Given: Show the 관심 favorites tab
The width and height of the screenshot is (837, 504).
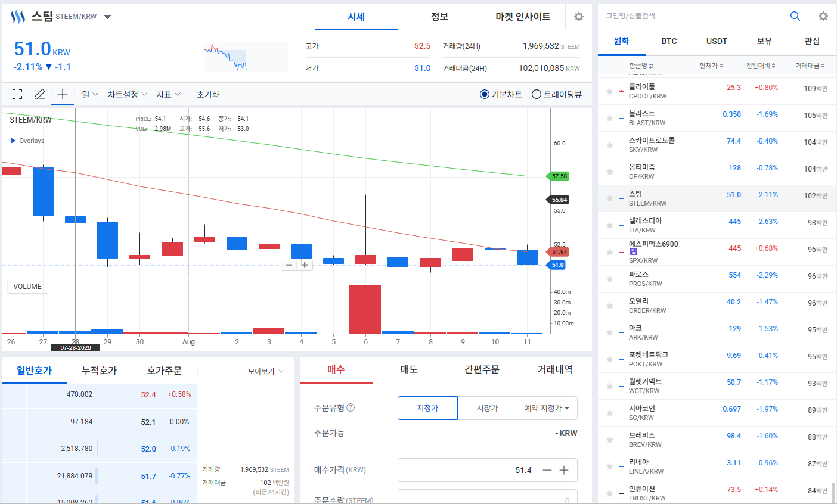Looking at the screenshot, I should click(x=813, y=41).
